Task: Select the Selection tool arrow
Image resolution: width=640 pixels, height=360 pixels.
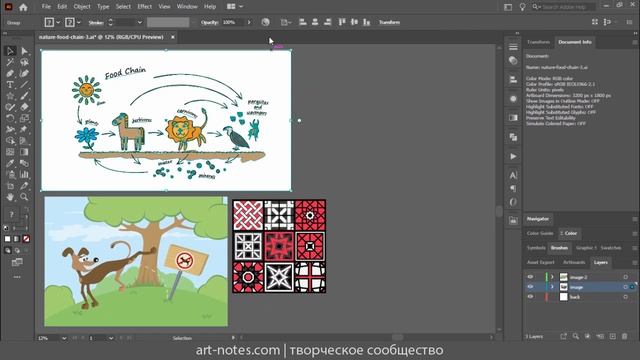Action: pos(10,51)
